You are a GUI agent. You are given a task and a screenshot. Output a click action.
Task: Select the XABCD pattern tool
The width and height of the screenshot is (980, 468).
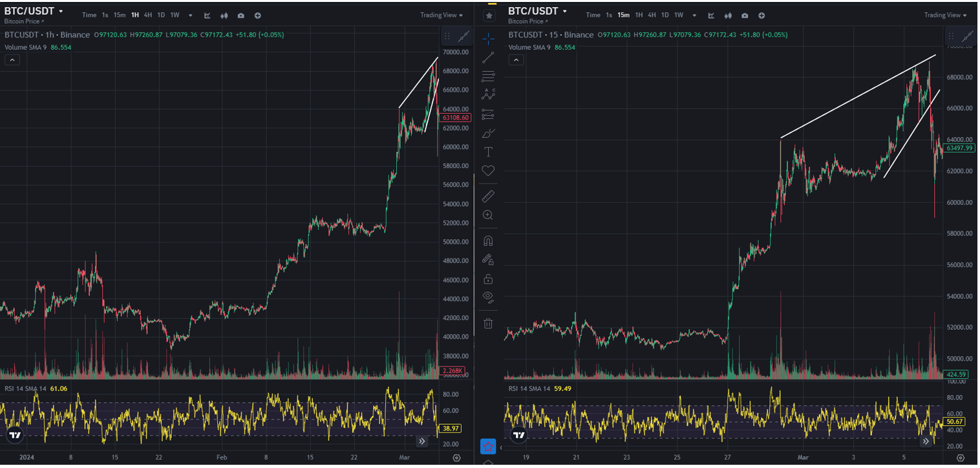coord(488,94)
